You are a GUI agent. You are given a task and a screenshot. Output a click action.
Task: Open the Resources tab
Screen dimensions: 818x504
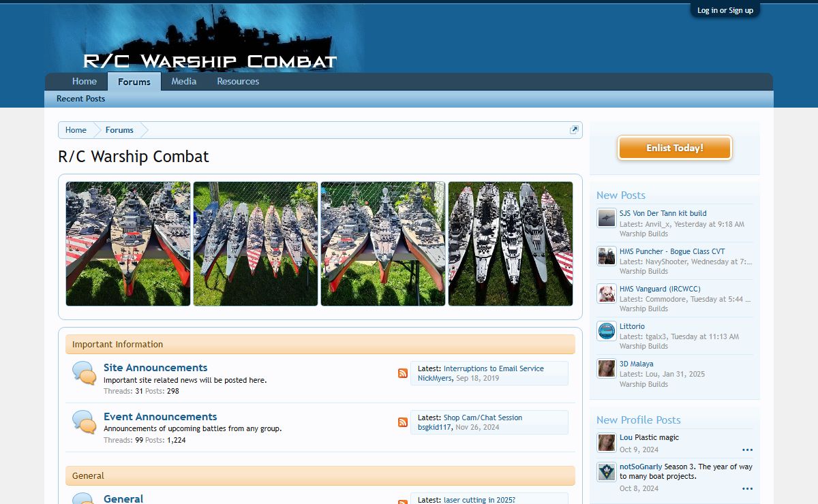pyautogui.click(x=238, y=81)
